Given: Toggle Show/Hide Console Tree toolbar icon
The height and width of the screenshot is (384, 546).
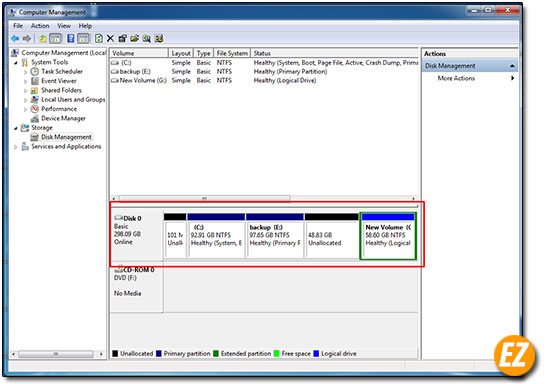Looking at the screenshot, I should click(x=55, y=39).
